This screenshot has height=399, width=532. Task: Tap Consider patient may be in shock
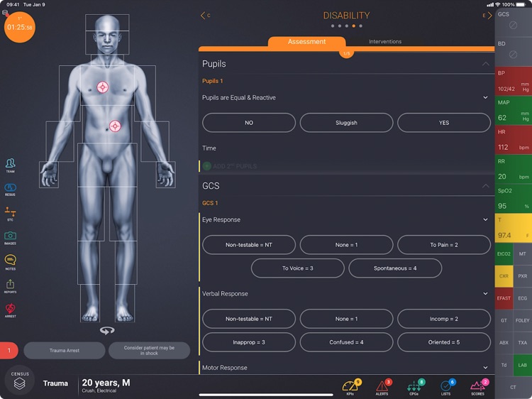149,351
